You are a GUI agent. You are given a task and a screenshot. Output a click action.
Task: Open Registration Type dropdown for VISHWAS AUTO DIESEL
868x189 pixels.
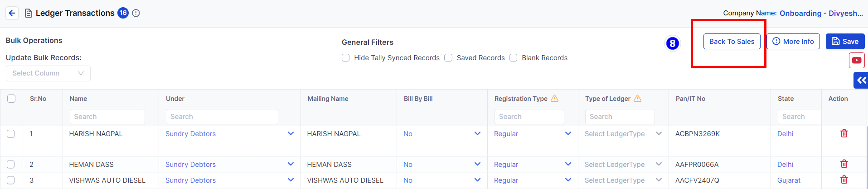pos(568,180)
